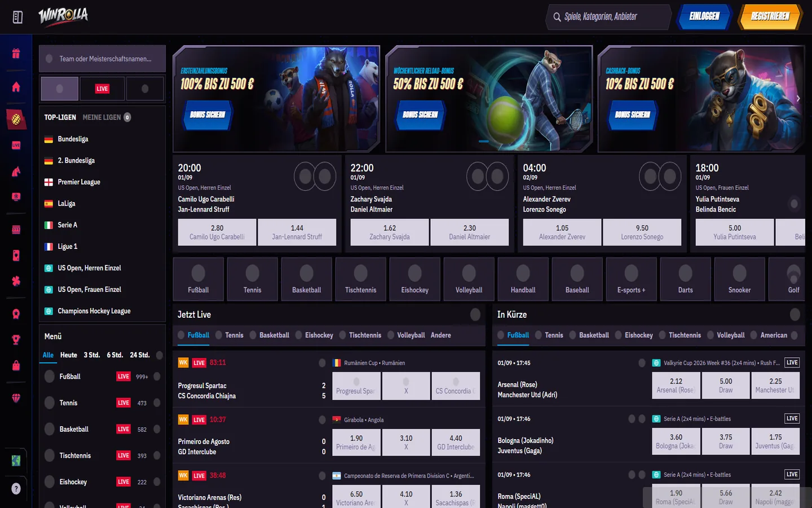The image size is (812, 508).
Task: Open the Premier League link
Action: (x=79, y=182)
